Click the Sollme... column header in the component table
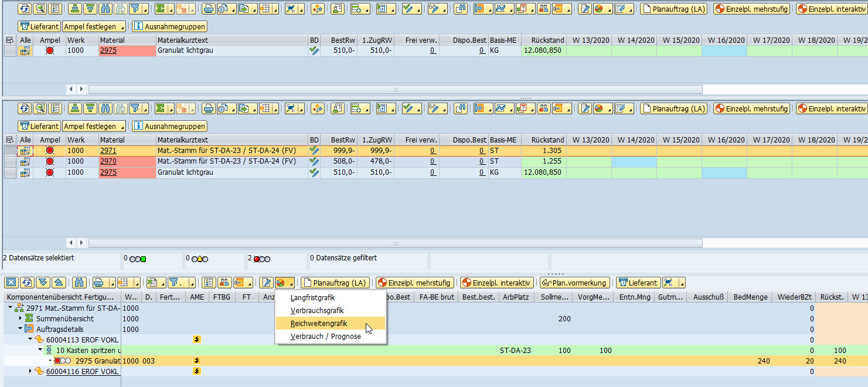 [554, 297]
